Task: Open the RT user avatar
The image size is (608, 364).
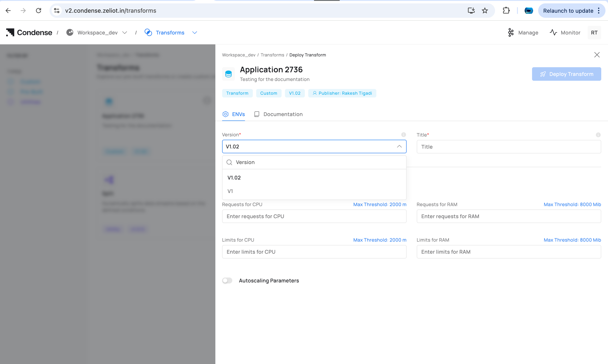Action: [x=594, y=32]
